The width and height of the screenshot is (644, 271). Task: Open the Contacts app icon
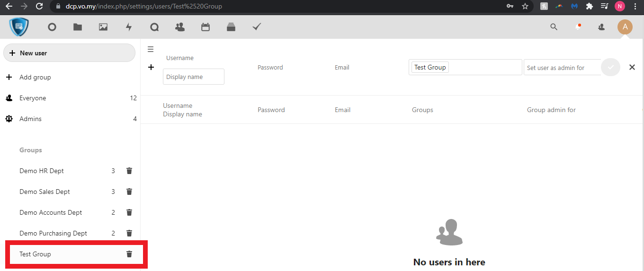pos(180,27)
